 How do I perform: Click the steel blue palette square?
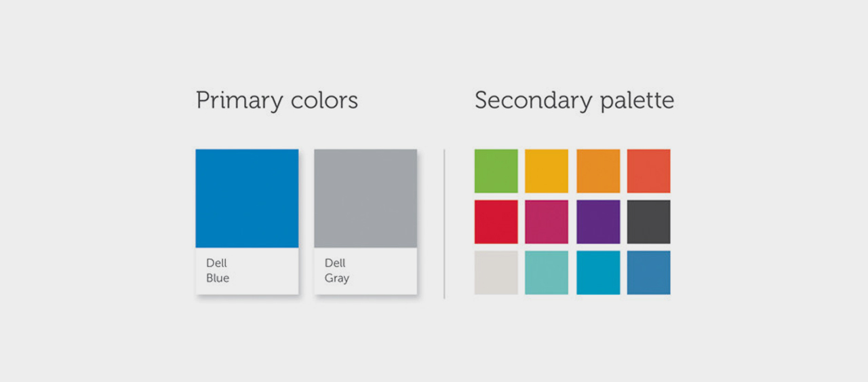coord(649,273)
